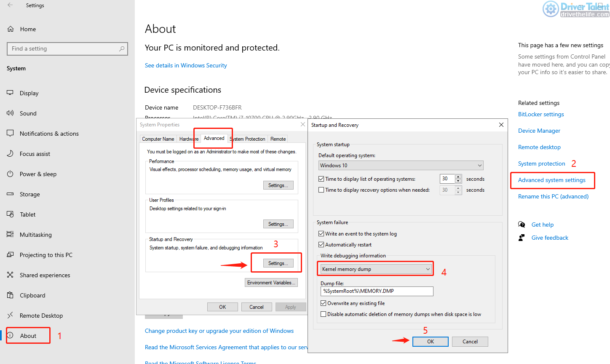
Task: Select the Advanced tab
Action: click(x=214, y=138)
